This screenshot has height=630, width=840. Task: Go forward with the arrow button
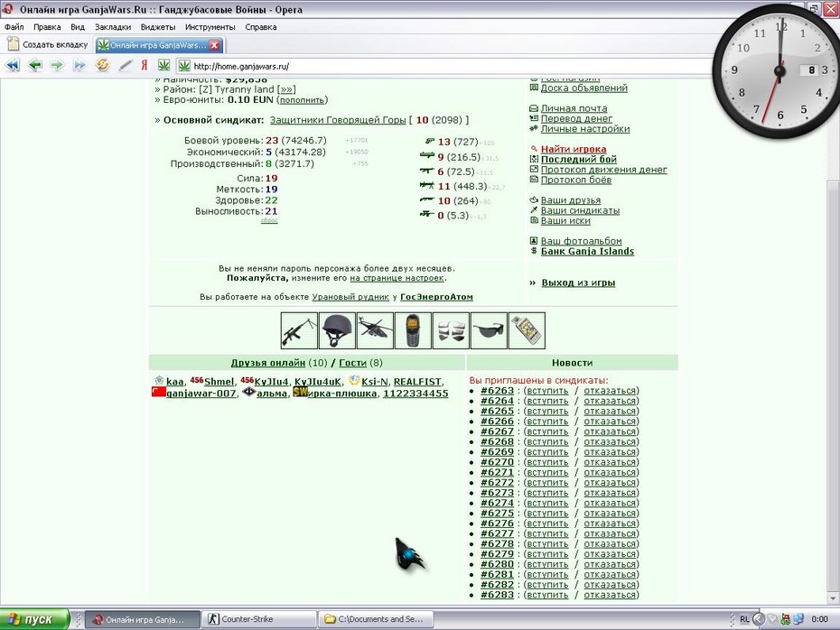point(57,65)
